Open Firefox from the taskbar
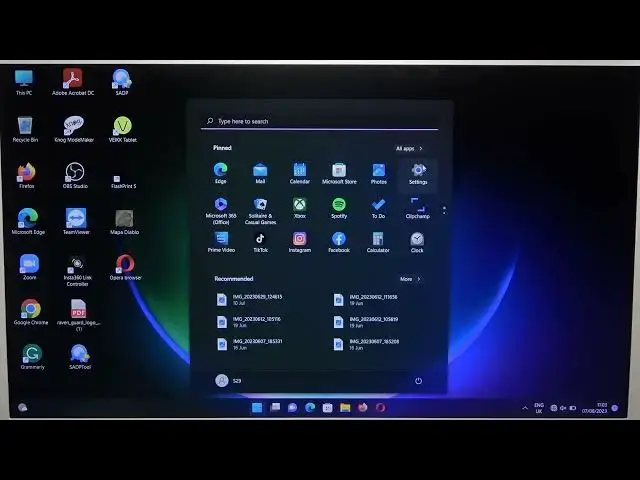Image resolution: width=640 pixels, height=480 pixels. tap(362, 407)
